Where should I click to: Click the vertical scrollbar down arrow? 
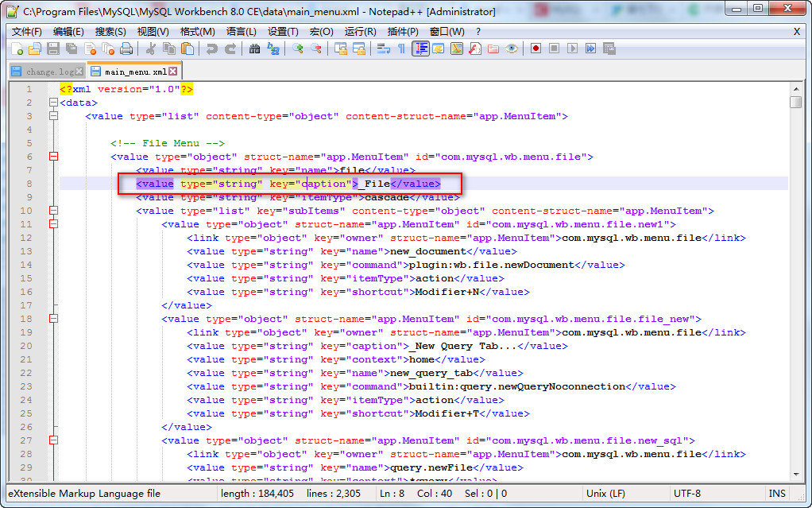795,474
